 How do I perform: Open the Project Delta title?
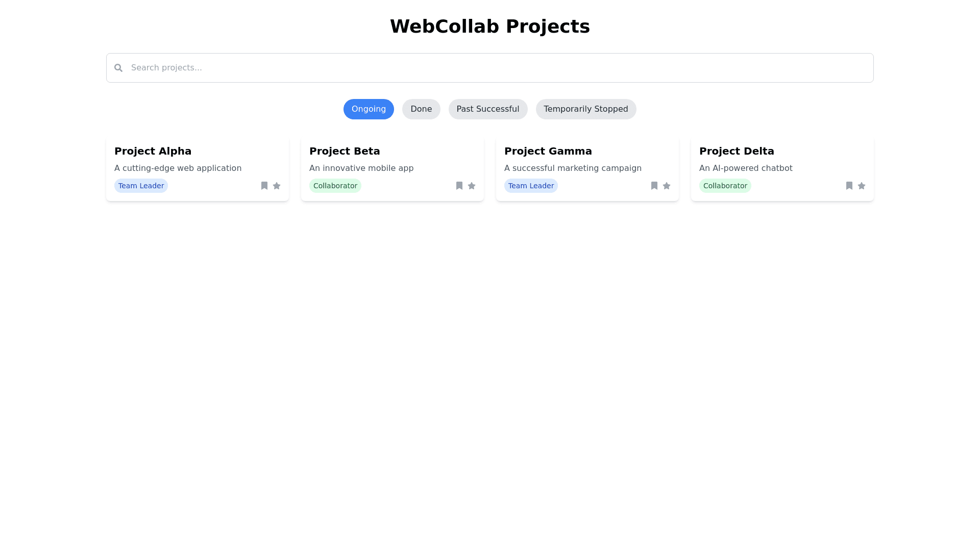coord(737,151)
